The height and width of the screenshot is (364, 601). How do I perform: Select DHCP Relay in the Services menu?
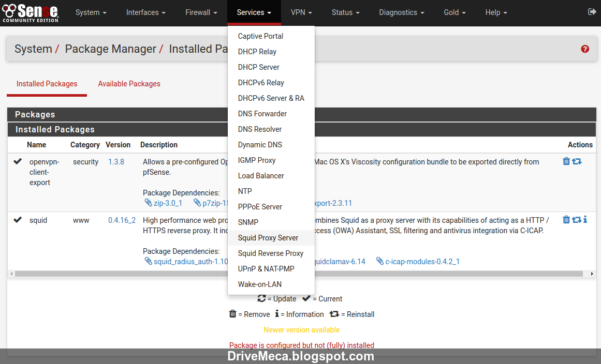(x=271, y=52)
